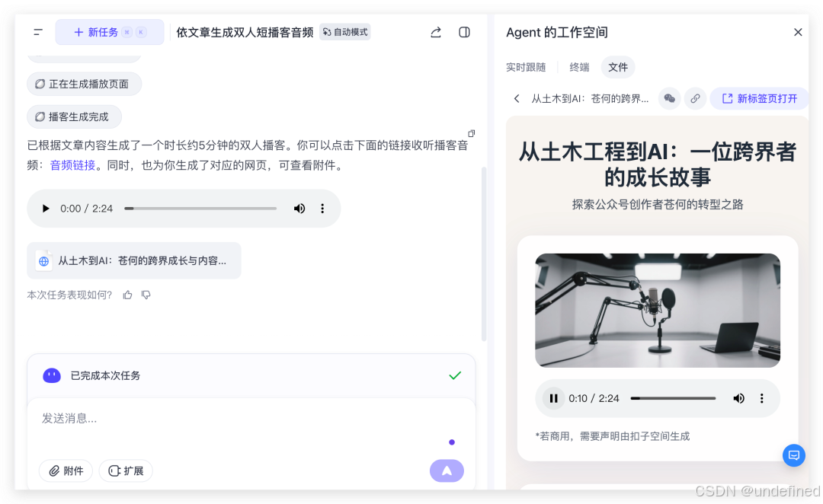Send the message with the arrow button
This screenshot has width=823, height=504.
pos(447,471)
